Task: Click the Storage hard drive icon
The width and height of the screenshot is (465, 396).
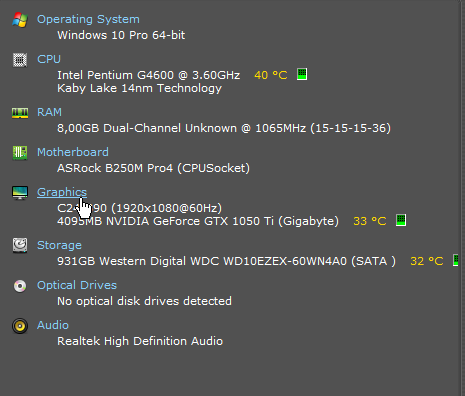Action: [x=20, y=245]
